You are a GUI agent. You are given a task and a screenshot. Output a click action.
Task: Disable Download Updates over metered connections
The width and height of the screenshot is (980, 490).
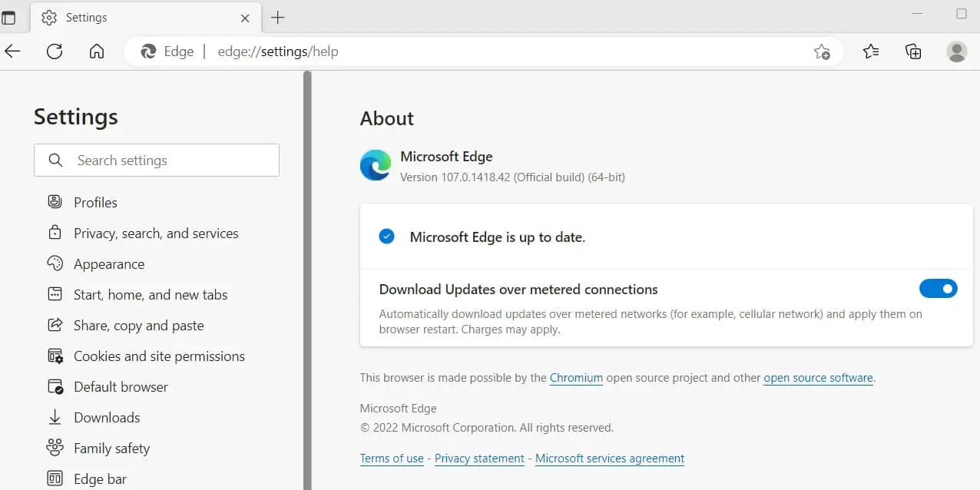pos(938,289)
